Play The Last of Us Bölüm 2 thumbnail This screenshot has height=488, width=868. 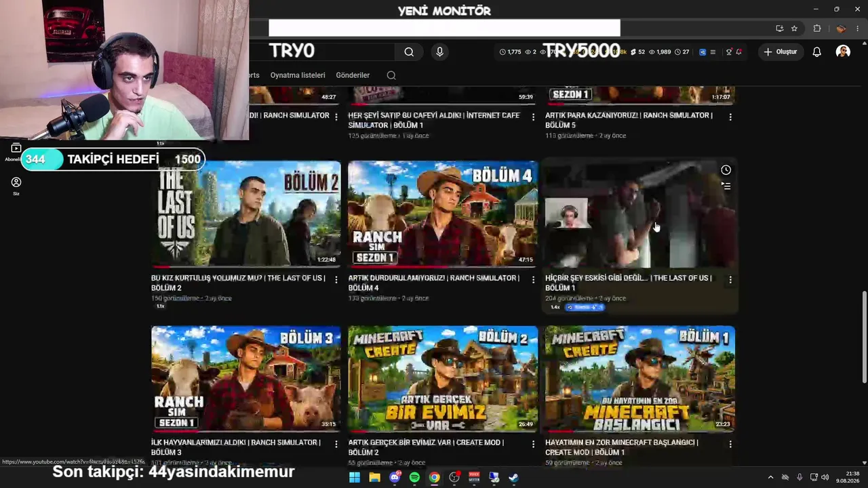coord(246,214)
